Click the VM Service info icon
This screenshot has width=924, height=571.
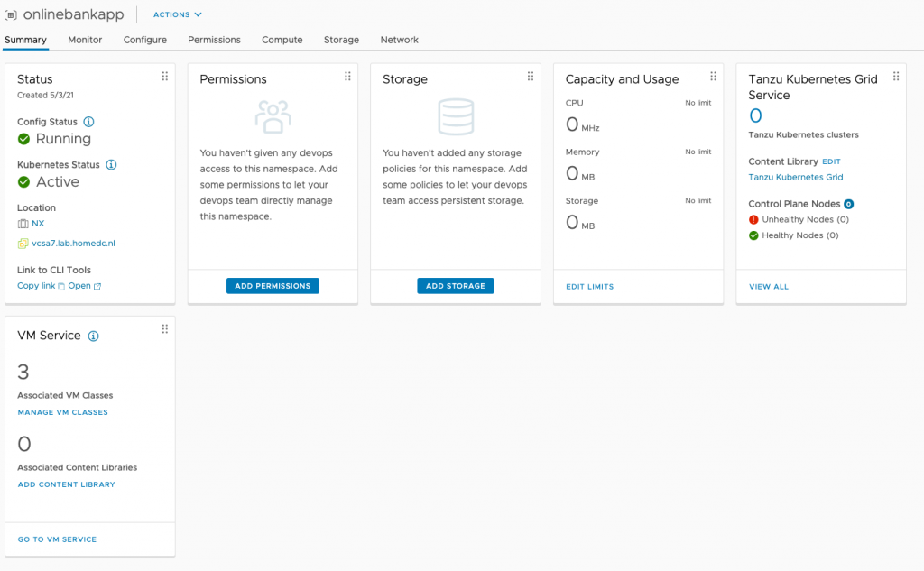point(93,336)
